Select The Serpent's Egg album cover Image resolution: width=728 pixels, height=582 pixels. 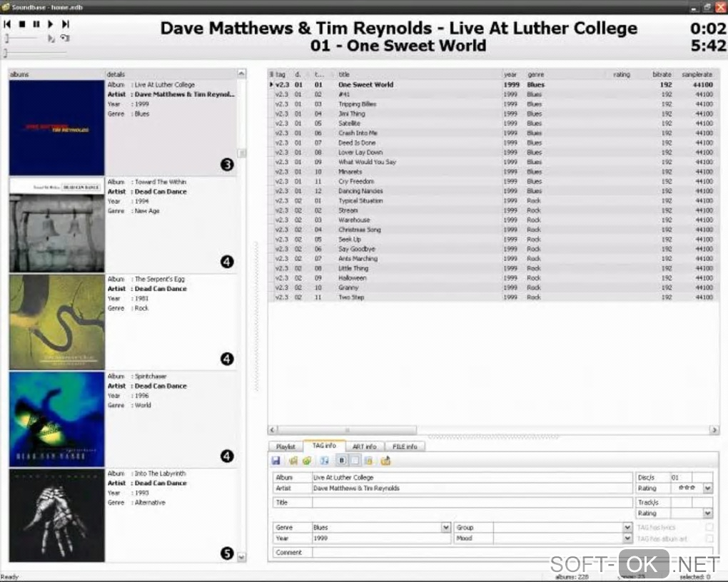click(x=56, y=322)
